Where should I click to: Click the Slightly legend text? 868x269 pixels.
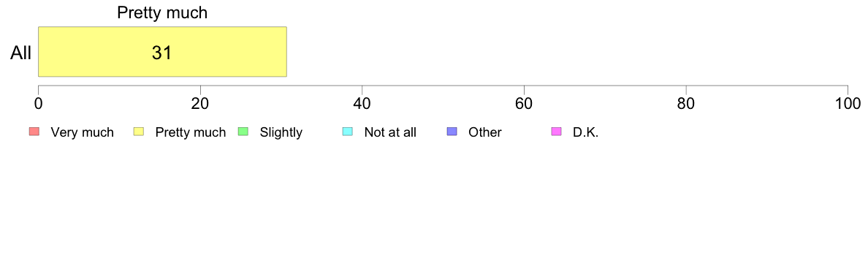pos(281,132)
